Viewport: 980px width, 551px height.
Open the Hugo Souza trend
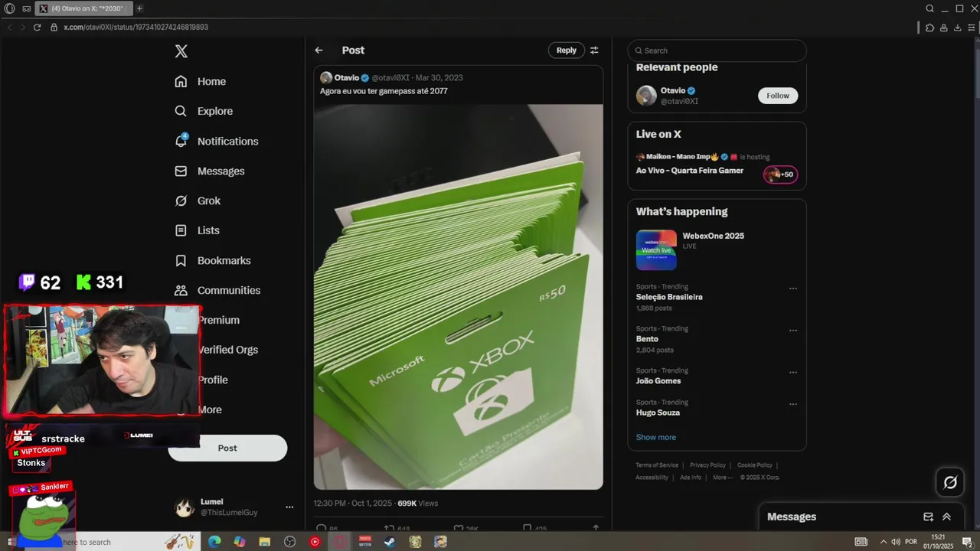[658, 412]
